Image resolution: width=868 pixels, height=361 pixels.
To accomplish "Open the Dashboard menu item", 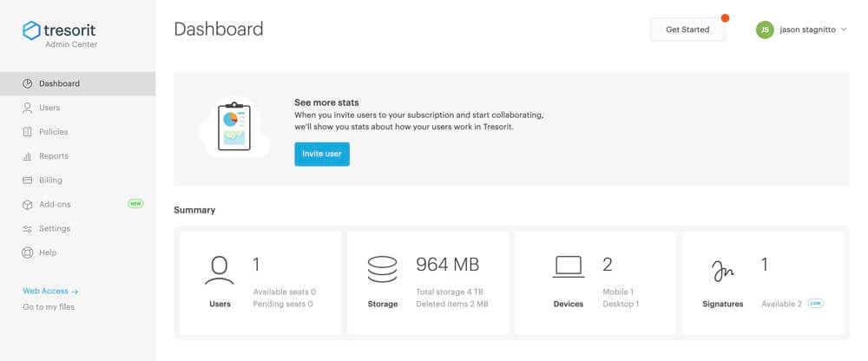I will pos(77,83).
